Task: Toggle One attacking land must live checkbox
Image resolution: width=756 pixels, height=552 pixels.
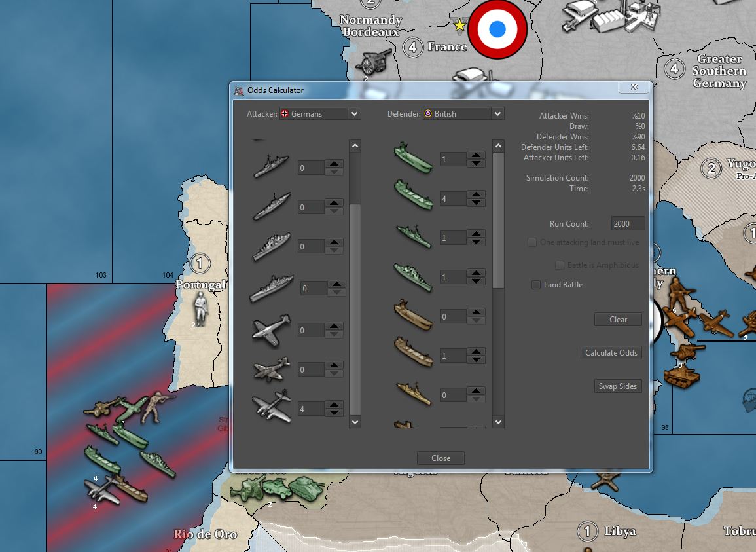Action: 531,242
